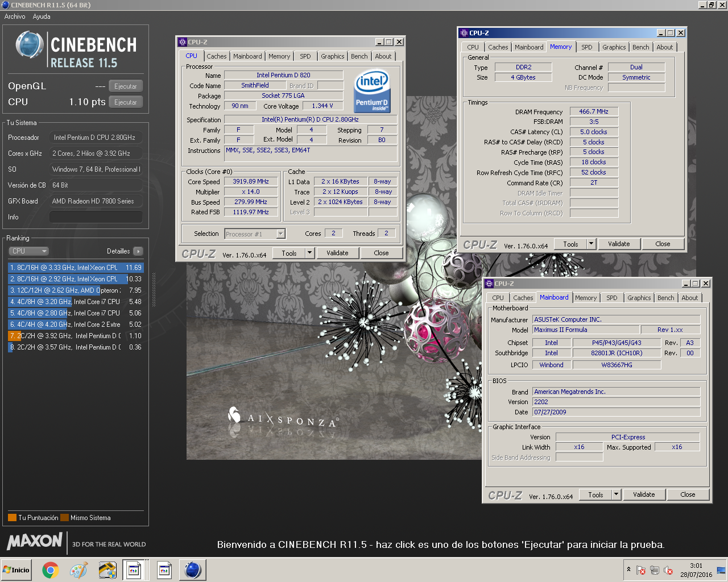The height and width of the screenshot is (582, 728).
Task: Select ranking row 12C/12H @ 2.62 GHz AMD Opteron
Action: click(x=76, y=290)
